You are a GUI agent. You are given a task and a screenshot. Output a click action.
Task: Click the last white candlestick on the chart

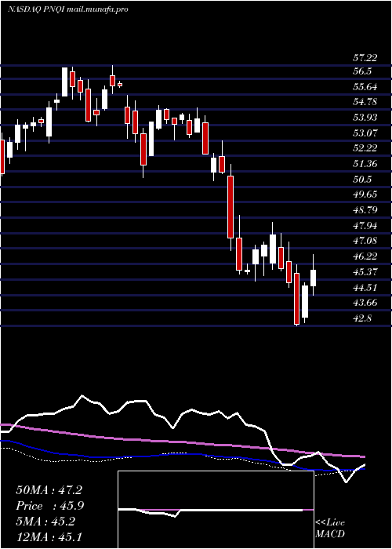313,278
